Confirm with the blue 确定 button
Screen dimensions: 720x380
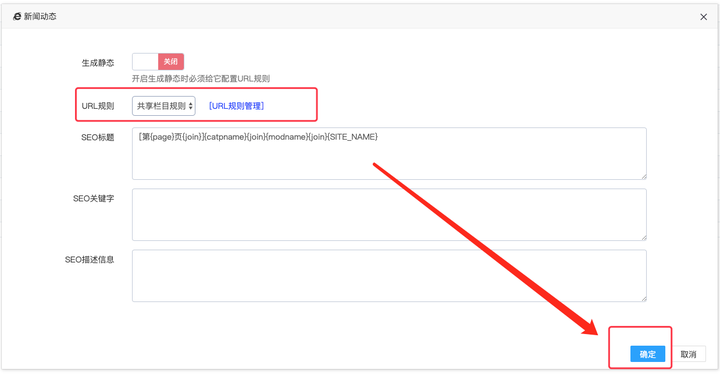[x=647, y=354]
